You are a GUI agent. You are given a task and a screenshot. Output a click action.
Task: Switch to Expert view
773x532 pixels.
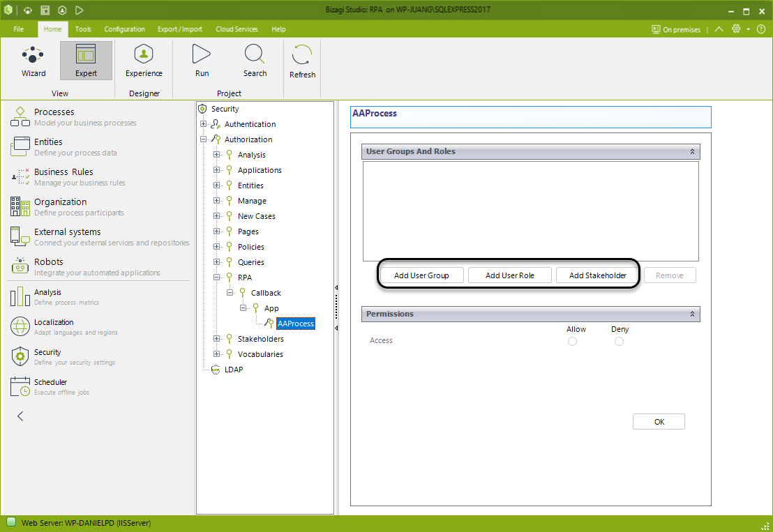tap(86, 61)
